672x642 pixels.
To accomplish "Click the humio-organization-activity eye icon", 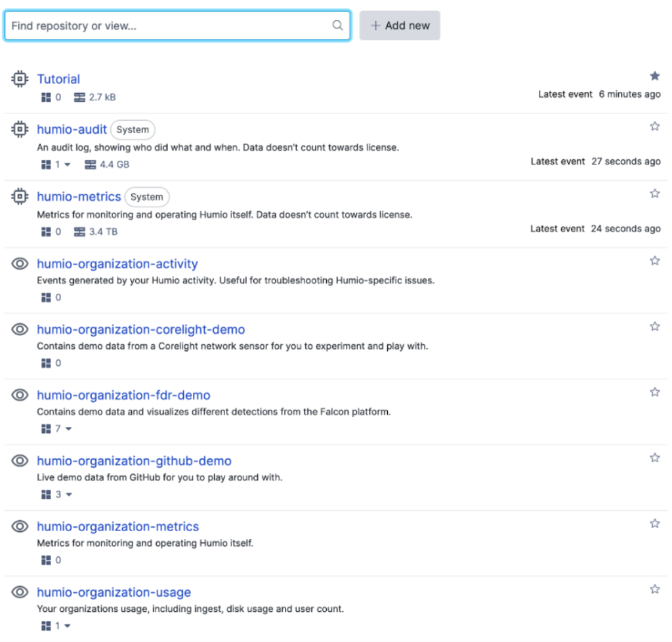I will [x=20, y=264].
